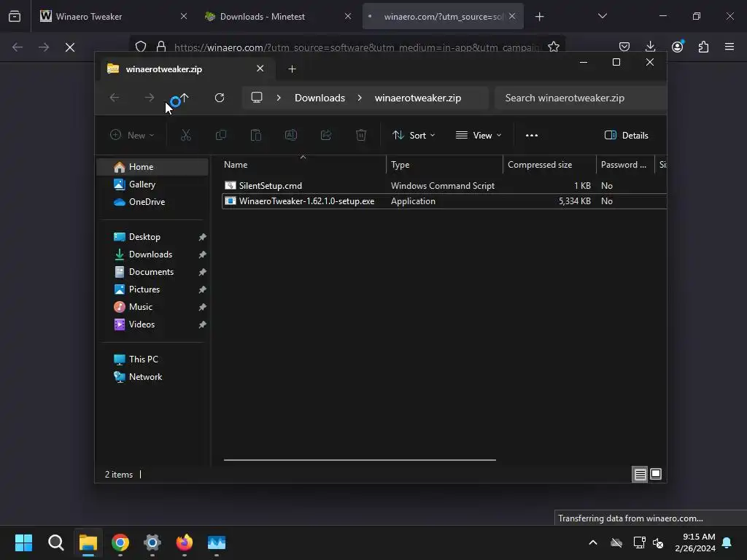747x560 pixels.
Task: Expand chevron before Downloads in address bar
Action: point(279,98)
